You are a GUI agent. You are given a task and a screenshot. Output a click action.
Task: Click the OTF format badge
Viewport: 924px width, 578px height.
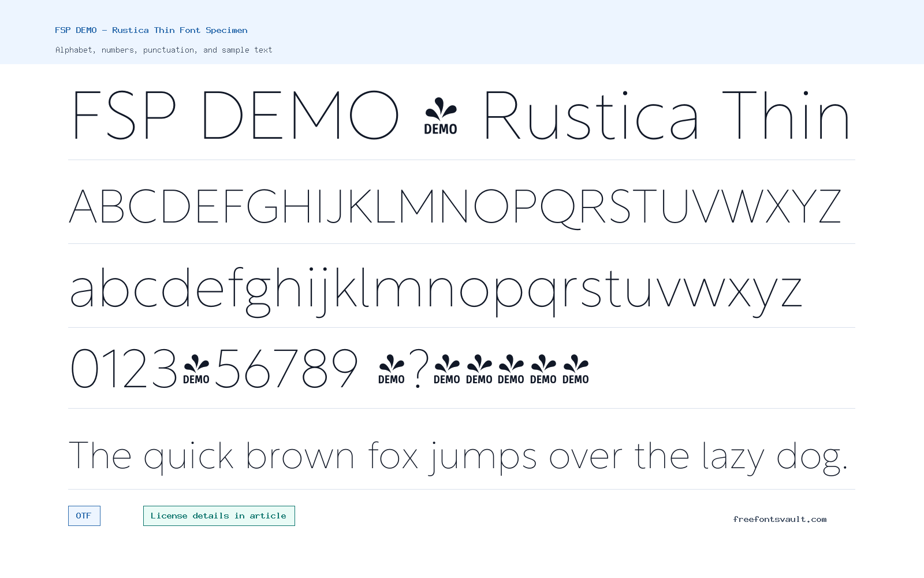(x=84, y=516)
